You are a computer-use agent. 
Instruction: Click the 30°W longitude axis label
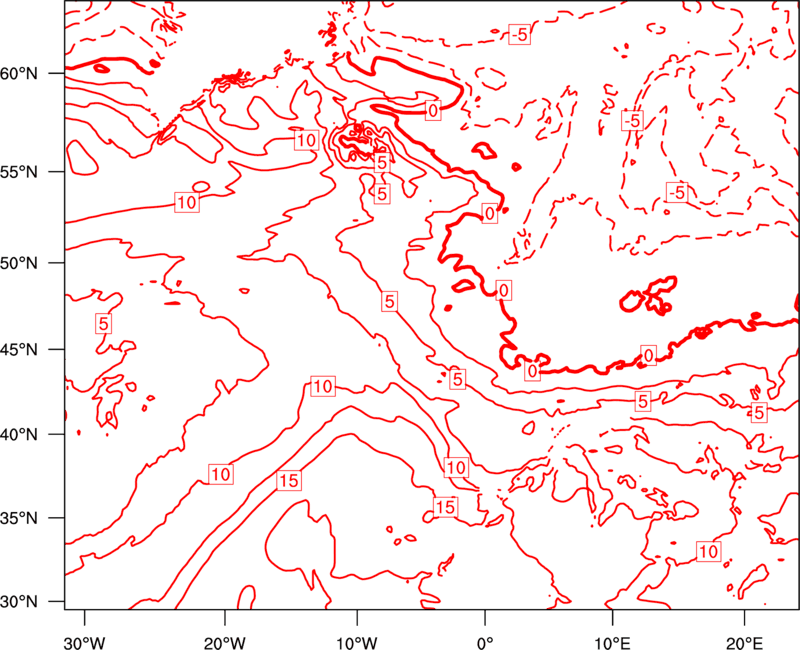[85, 643]
